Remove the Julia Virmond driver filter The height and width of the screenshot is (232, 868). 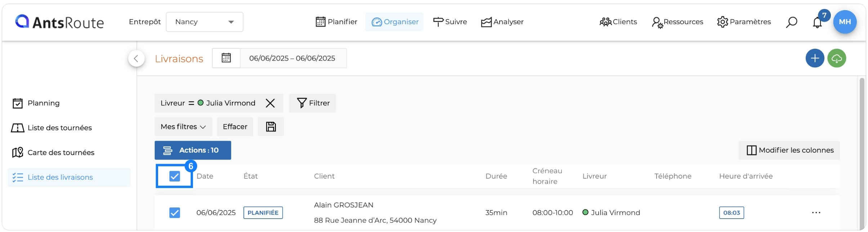270,103
